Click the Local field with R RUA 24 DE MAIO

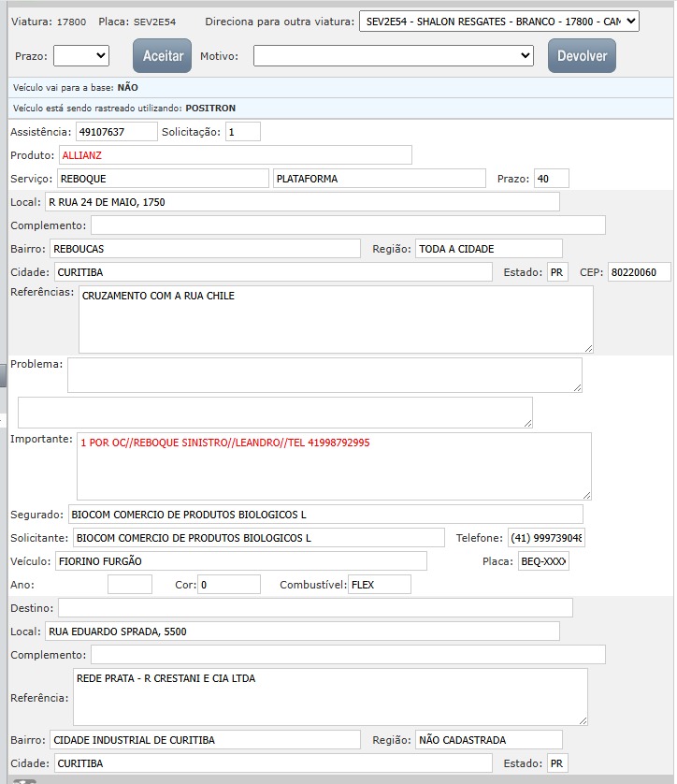pyautogui.click(x=302, y=202)
